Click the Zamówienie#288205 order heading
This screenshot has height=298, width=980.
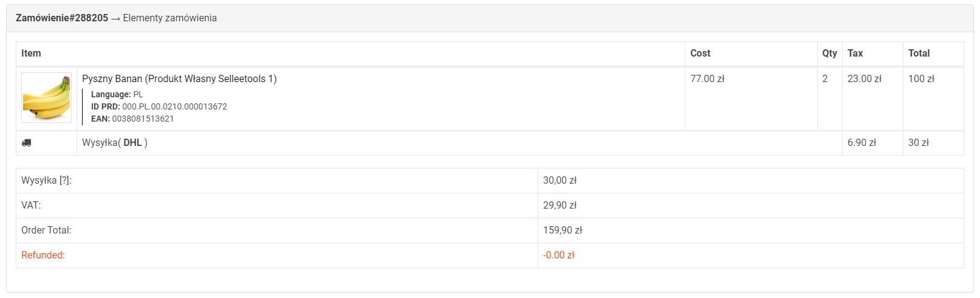point(62,18)
